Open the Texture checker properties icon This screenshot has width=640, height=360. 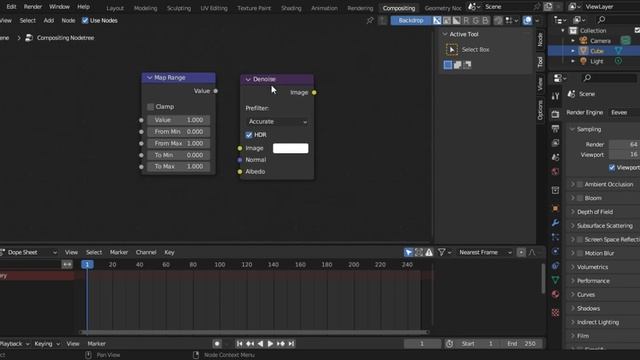tap(555, 313)
